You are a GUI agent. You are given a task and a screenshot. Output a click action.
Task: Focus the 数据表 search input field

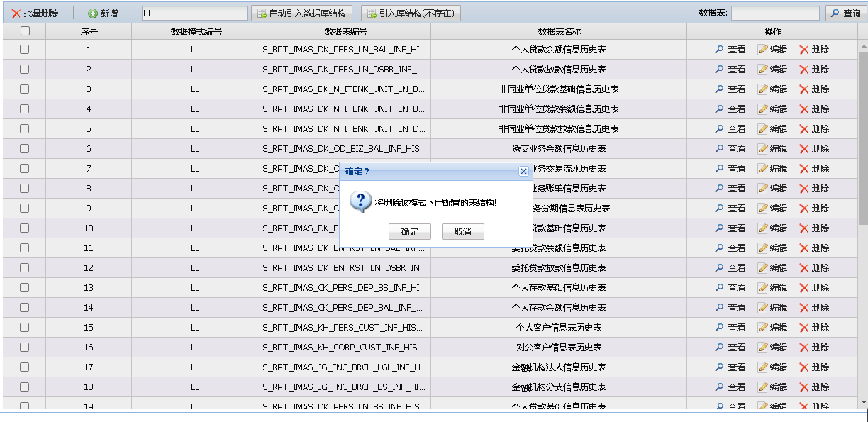pos(774,13)
